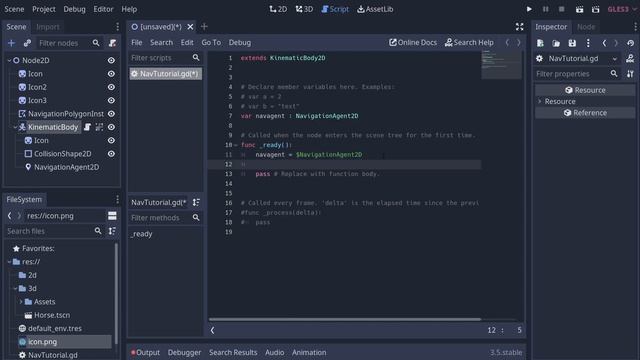The height and width of the screenshot is (360, 640).
Task: Open the Project menu
Action: (x=44, y=9)
